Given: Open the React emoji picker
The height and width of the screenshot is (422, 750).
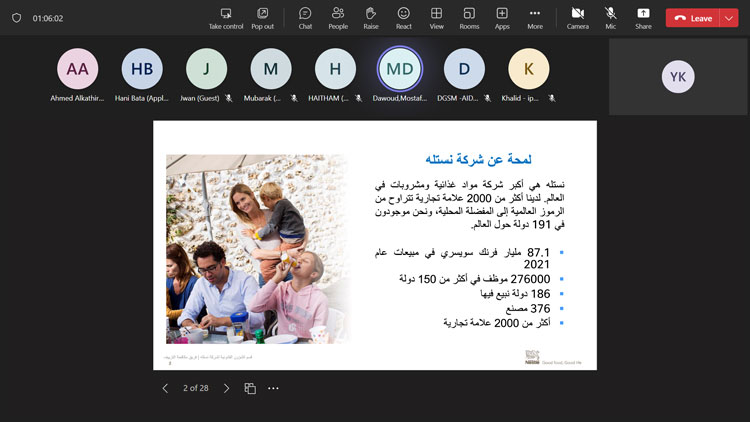Looking at the screenshot, I should click(403, 17).
